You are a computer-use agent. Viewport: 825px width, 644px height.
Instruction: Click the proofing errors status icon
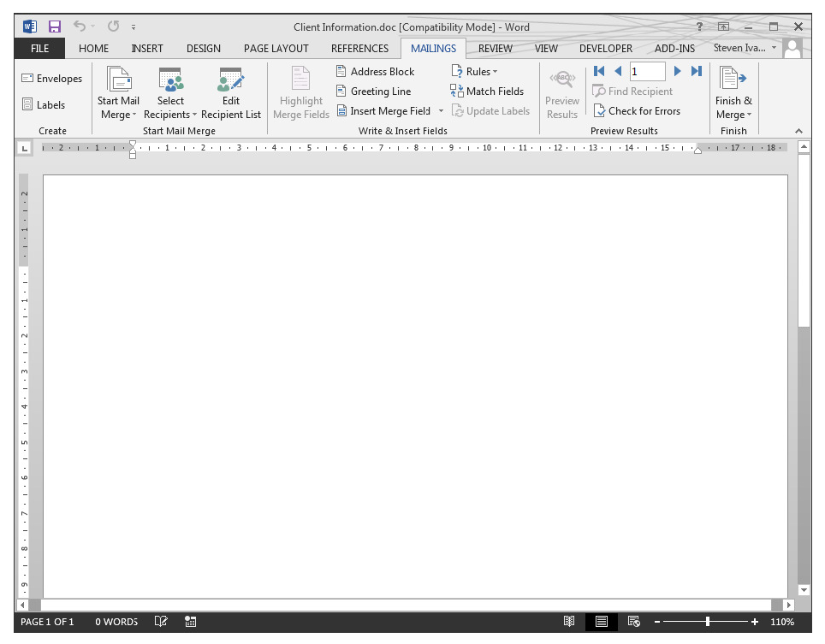coord(161,622)
